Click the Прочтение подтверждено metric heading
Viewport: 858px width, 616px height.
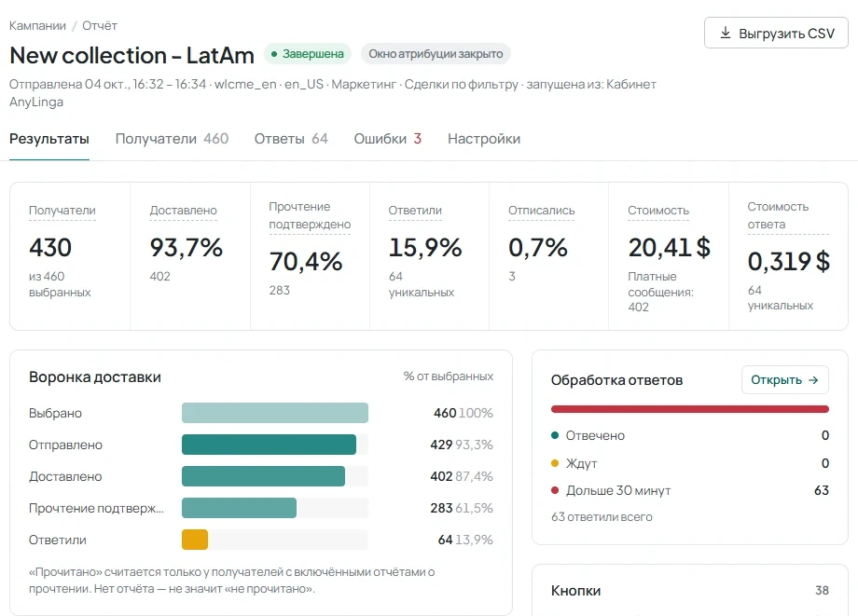tap(310, 215)
